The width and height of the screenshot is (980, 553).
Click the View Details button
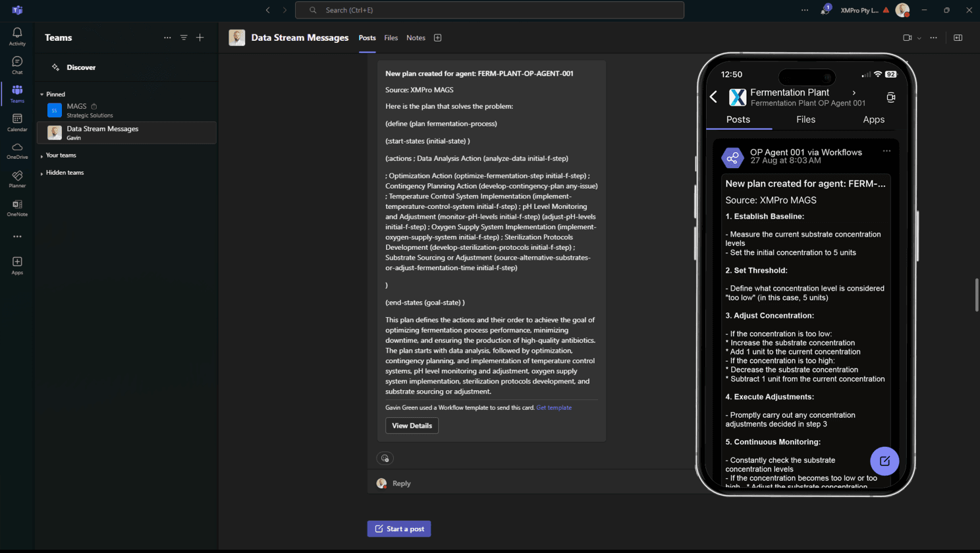pos(412,426)
